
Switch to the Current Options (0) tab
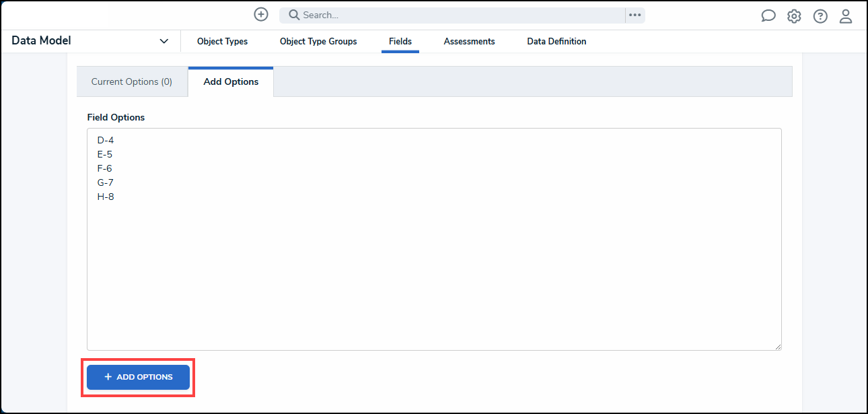pyautogui.click(x=131, y=81)
